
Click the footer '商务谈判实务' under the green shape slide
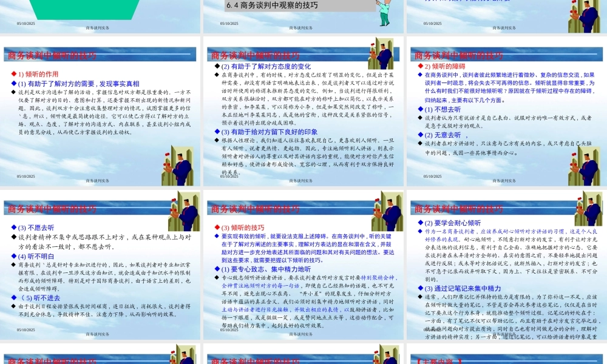(98, 28)
